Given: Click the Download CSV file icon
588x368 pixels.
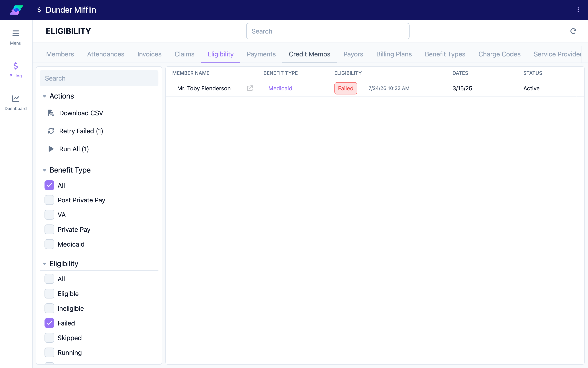Looking at the screenshot, I should tap(51, 113).
